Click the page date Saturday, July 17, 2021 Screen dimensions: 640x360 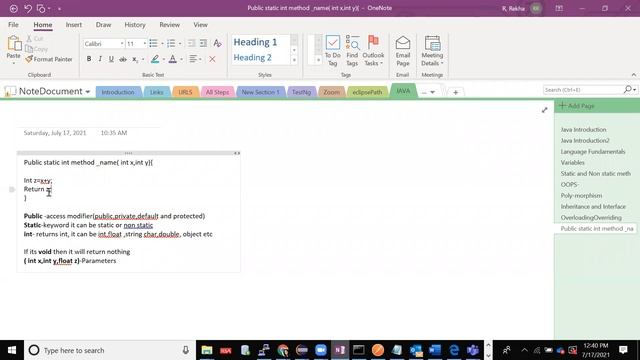(x=55, y=133)
